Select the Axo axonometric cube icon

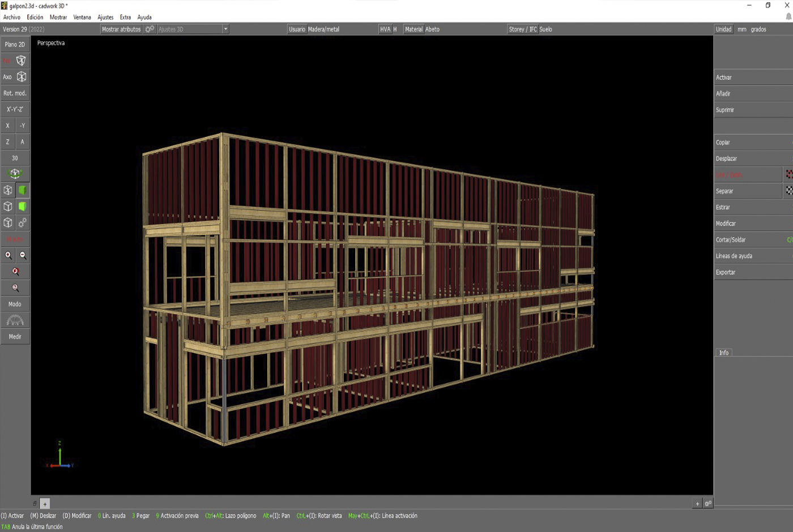[x=21, y=77]
